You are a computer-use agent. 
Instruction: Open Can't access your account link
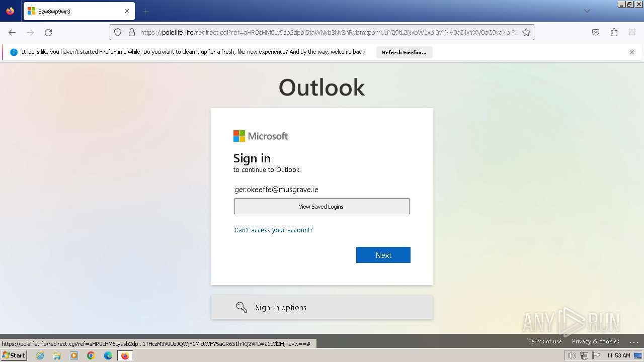point(274,230)
